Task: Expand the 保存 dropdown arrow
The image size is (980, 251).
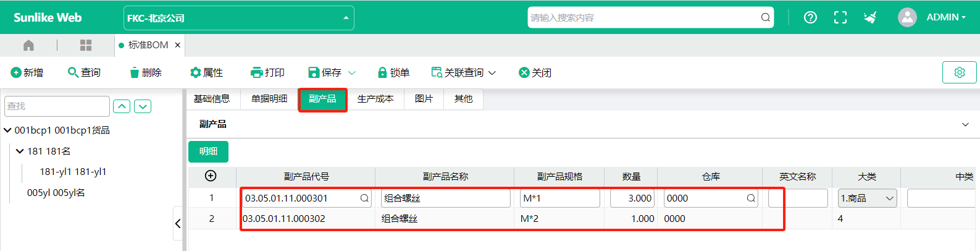Action: [x=352, y=73]
